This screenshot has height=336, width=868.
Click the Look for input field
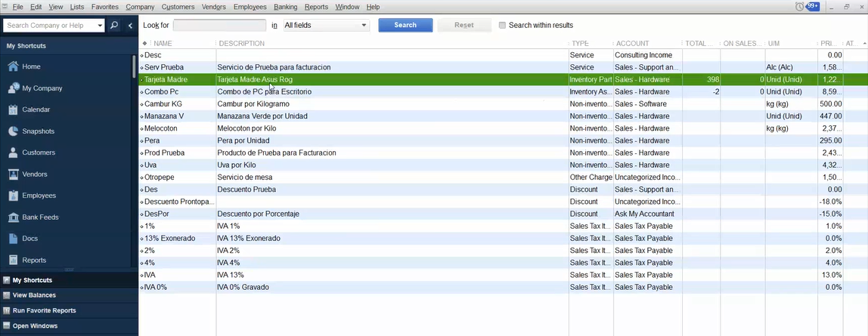tap(220, 26)
